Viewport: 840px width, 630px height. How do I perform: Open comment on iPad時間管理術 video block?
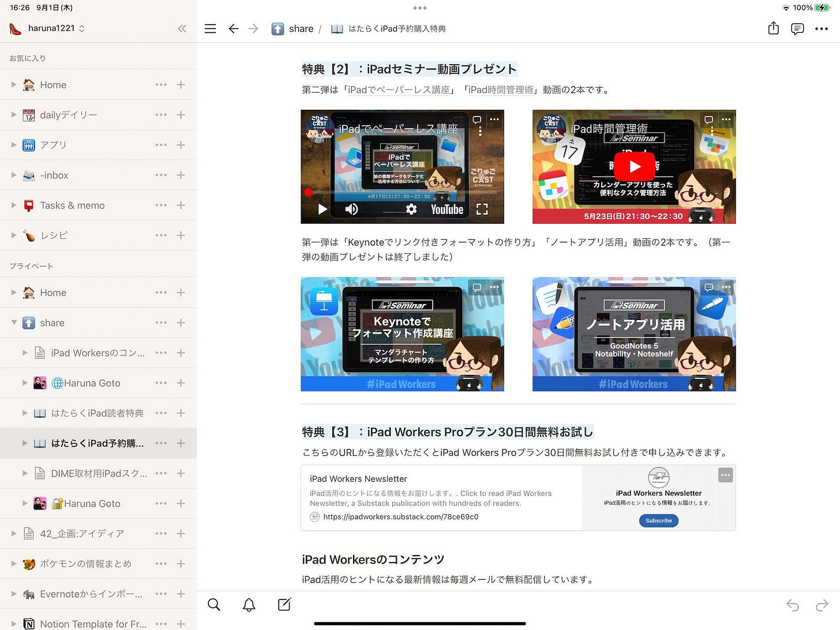pyautogui.click(x=709, y=119)
